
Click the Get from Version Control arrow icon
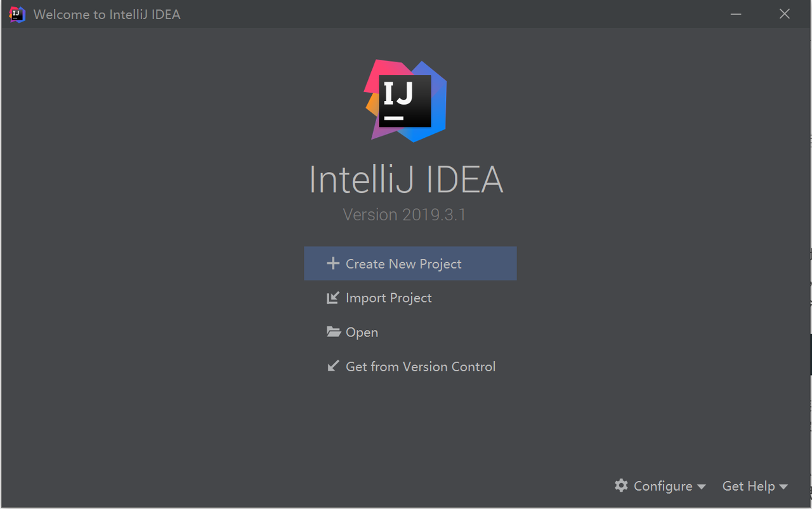pyautogui.click(x=333, y=366)
